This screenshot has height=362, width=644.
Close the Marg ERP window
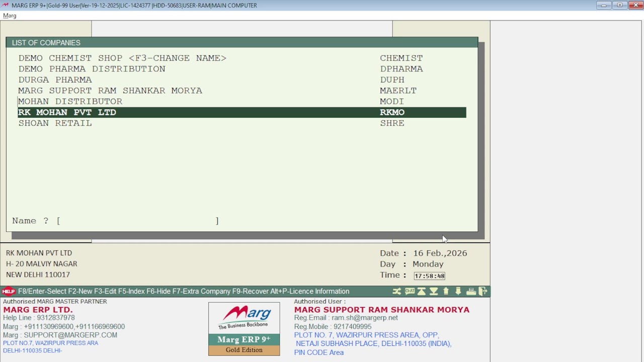click(635, 5)
